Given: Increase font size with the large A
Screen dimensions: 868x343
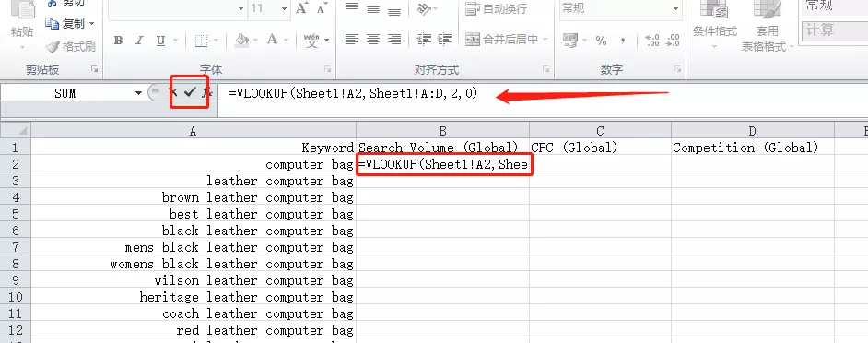Looking at the screenshot, I should [301, 8].
